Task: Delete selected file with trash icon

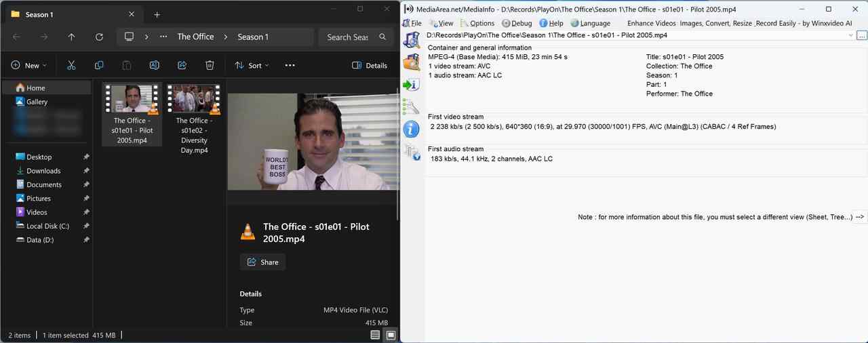Action: tap(210, 65)
